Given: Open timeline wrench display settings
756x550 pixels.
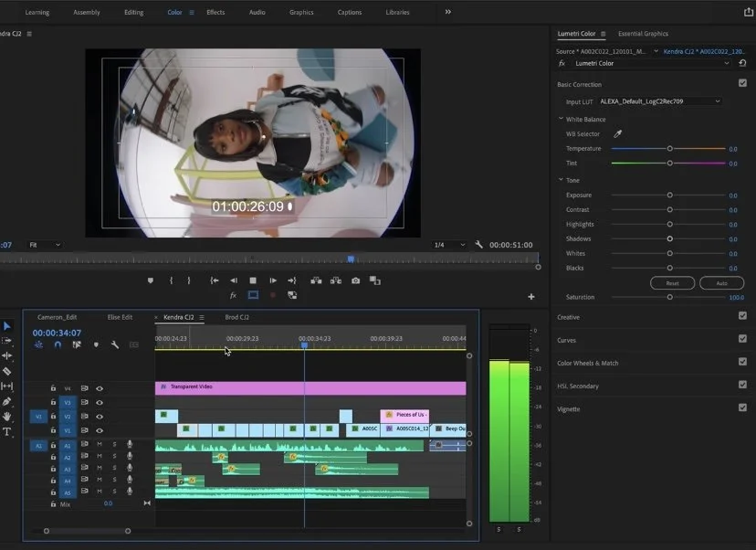Looking at the screenshot, I should pyautogui.click(x=115, y=344).
